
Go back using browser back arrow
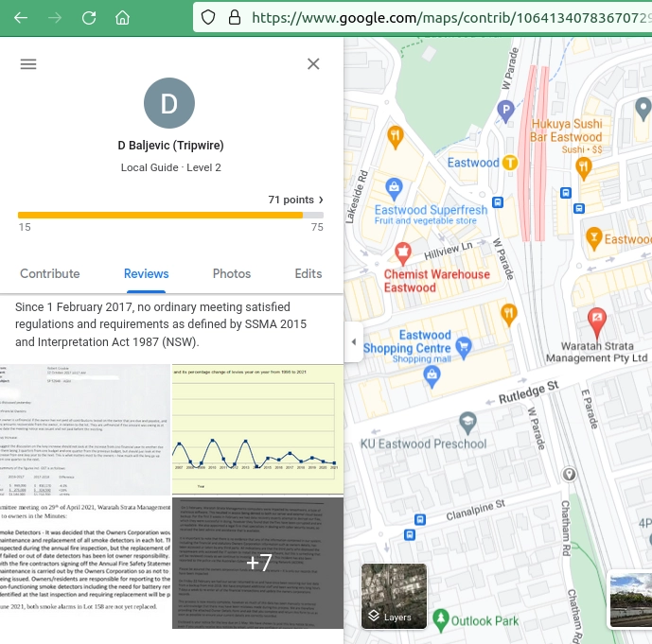[21, 17]
